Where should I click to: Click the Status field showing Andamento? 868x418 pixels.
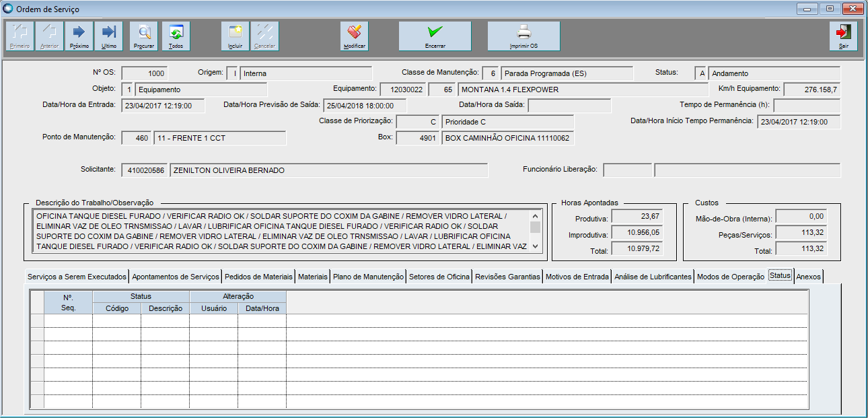point(774,73)
